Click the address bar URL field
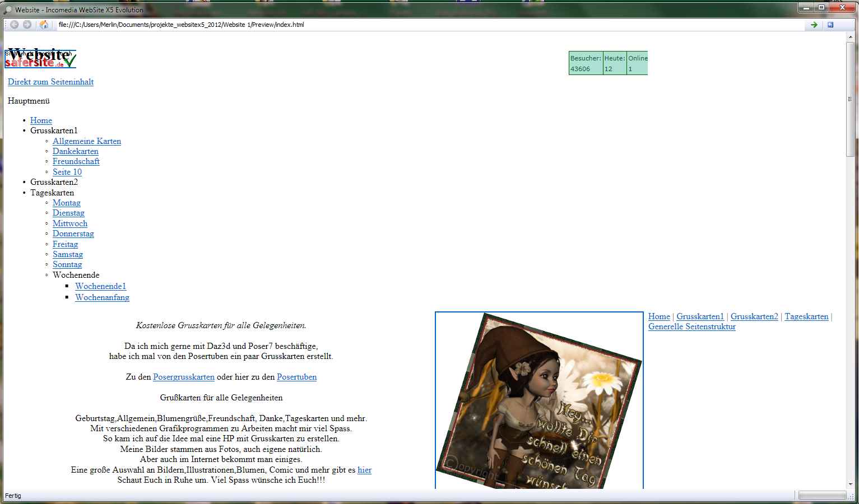The image size is (859, 504). pos(426,25)
